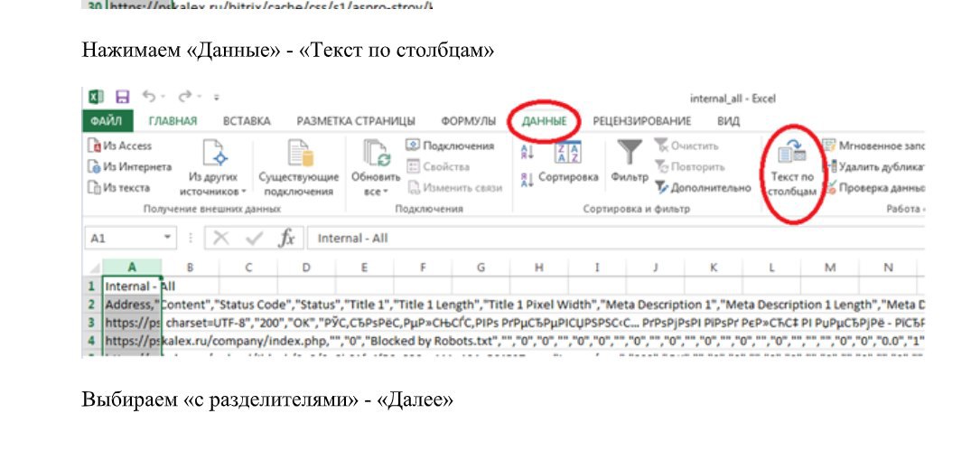Select row 4 header
Viewport: 980px width, 451px height.
tap(92, 341)
